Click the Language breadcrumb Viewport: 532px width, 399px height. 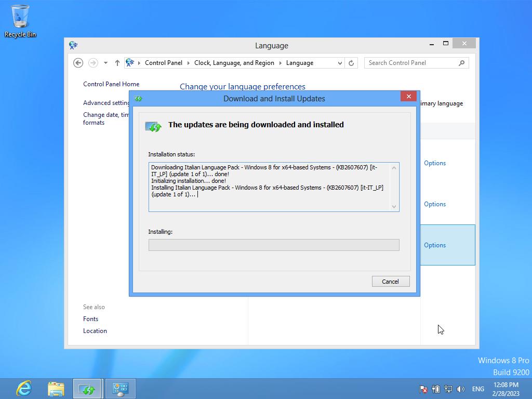tap(300, 63)
